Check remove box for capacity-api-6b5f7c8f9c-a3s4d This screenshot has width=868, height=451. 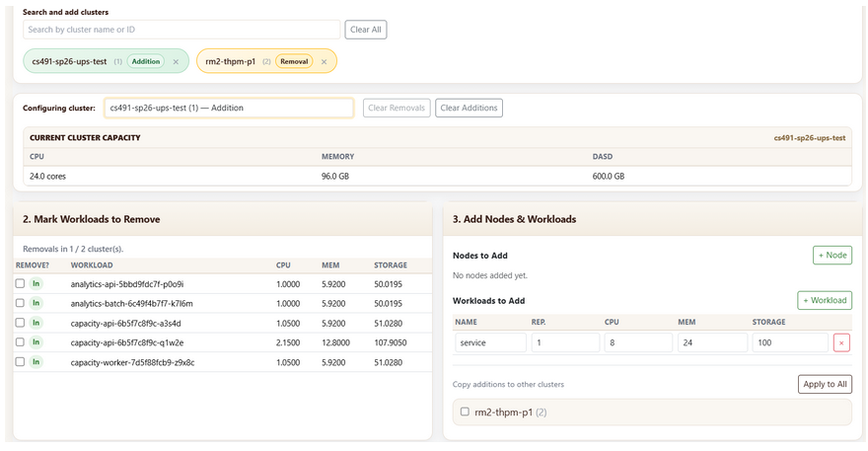tap(20, 323)
